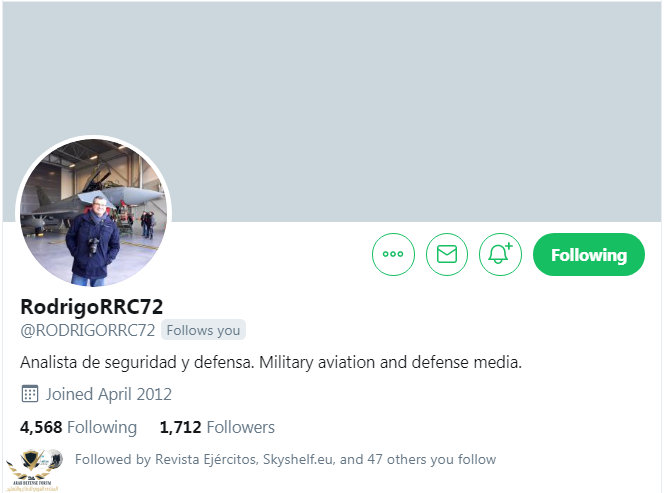The height and width of the screenshot is (493, 667).
Task: Open the 4,568 Following list
Action: 78,427
